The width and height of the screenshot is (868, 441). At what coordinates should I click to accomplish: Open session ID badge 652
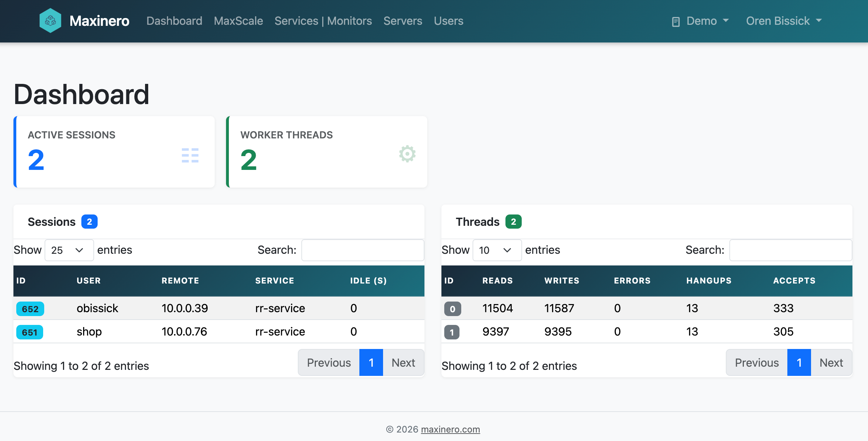(x=30, y=309)
